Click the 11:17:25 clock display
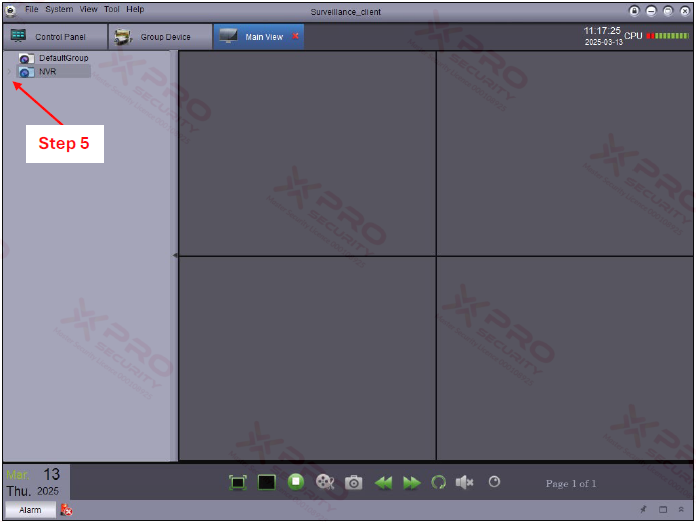696x522 pixels. tap(602, 31)
